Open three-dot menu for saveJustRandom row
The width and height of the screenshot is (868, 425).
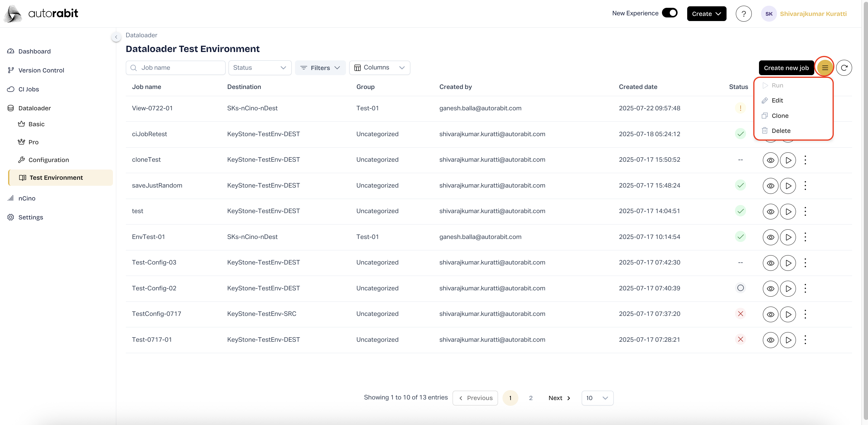[805, 185]
